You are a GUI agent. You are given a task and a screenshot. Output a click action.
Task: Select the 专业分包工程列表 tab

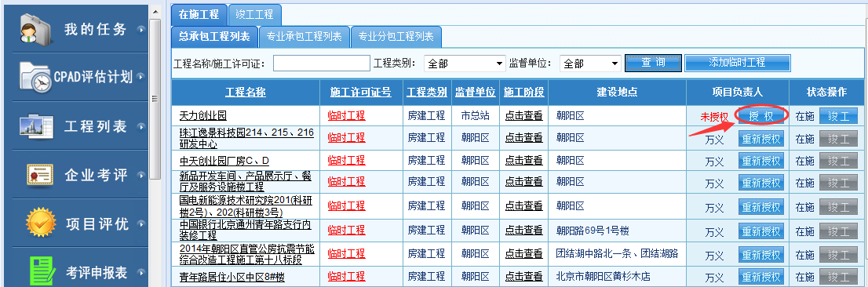coord(396,37)
